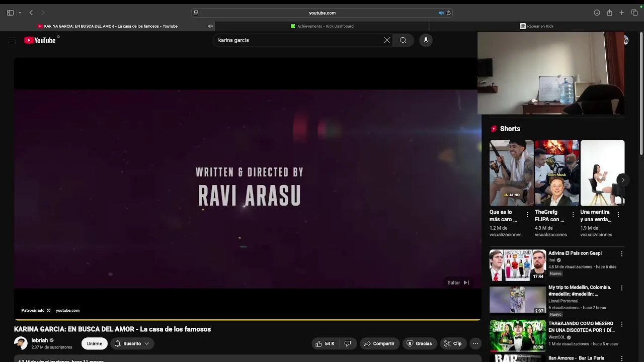The width and height of the screenshot is (644, 362).
Task: Run search with the magnifier button
Action: (x=403, y=40)
